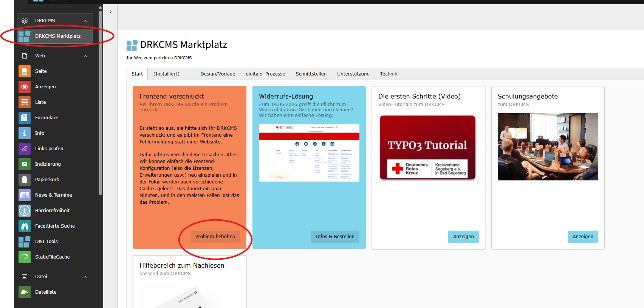Screen dimensions: 644x308
Task: Collapse the Datei menu group
Action: [x=85, y=277]
